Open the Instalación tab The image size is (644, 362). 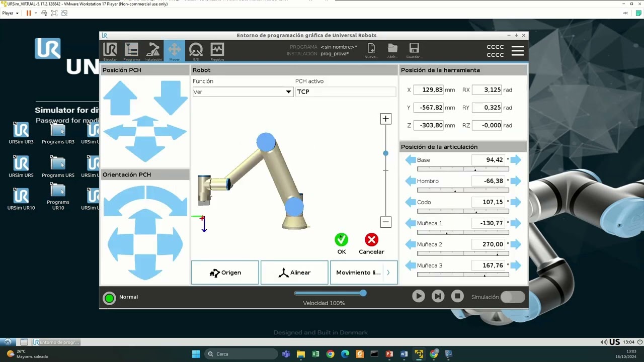coord(153,51)
